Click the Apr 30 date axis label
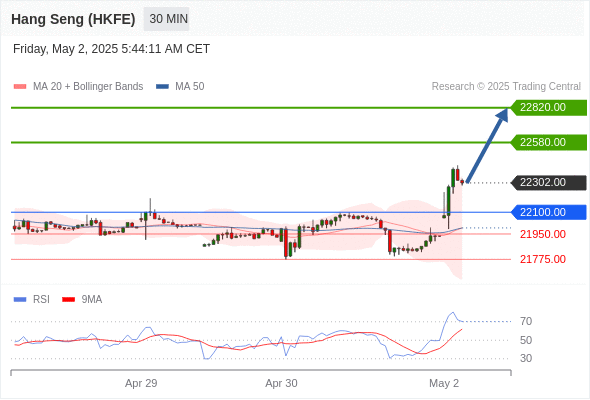The height and width of the screenshot is (400, 590). click(281, 383)
